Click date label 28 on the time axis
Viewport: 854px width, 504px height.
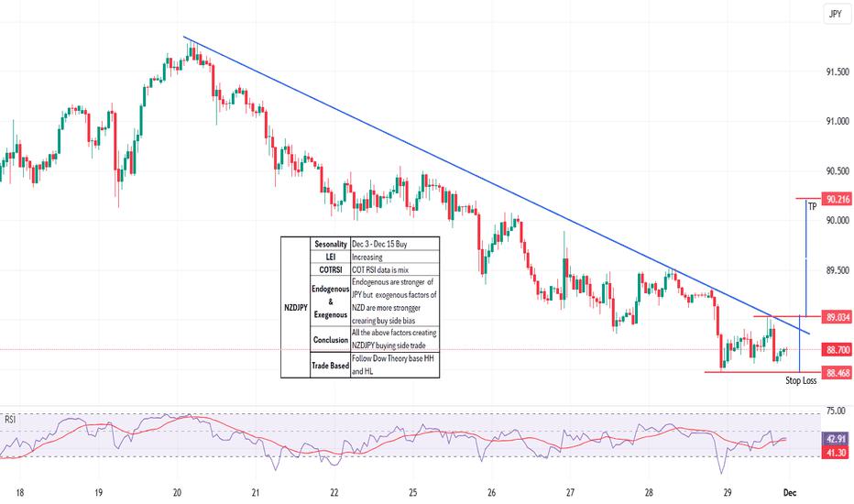pyautogui.click(x=649, y=493)
